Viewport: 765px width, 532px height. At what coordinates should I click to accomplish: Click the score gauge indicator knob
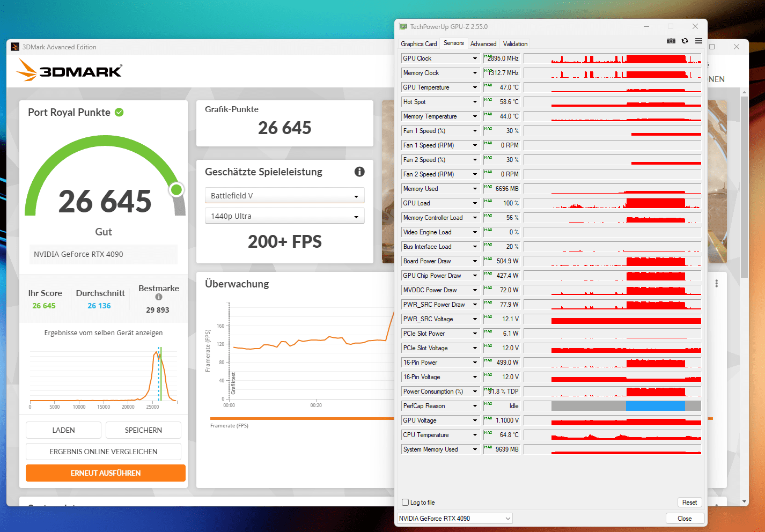176,189
